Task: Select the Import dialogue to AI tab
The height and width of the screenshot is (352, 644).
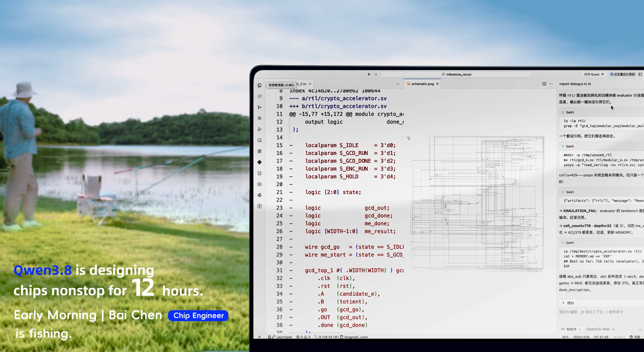Action: tap(575, 84)
